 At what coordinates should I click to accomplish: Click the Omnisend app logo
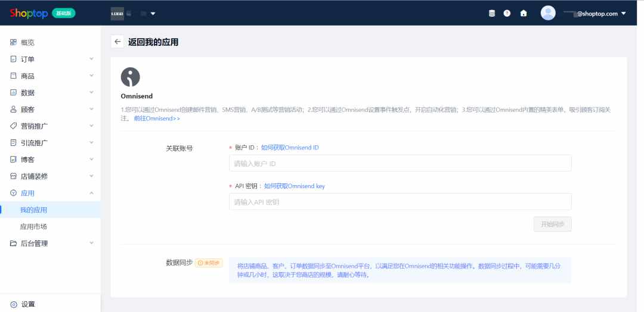click(x=130, y=77)
